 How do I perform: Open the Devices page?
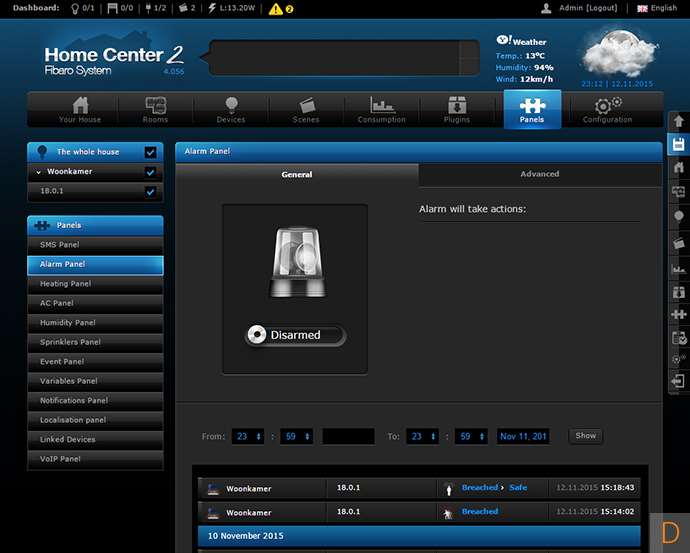click(x=231, y=109)
